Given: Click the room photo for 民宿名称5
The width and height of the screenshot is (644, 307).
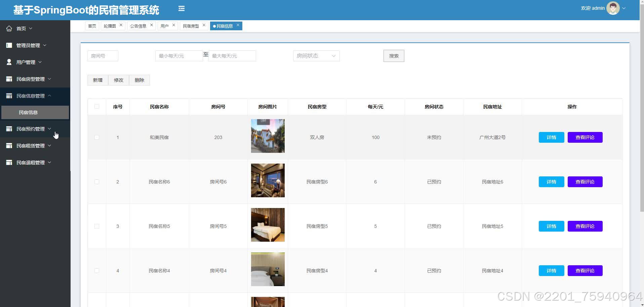Looking at the screenshot, I should pos(268,225).
